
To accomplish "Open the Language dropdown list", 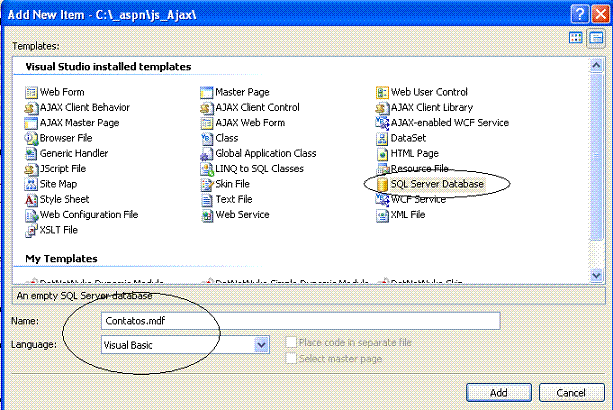I will [262, 345].
